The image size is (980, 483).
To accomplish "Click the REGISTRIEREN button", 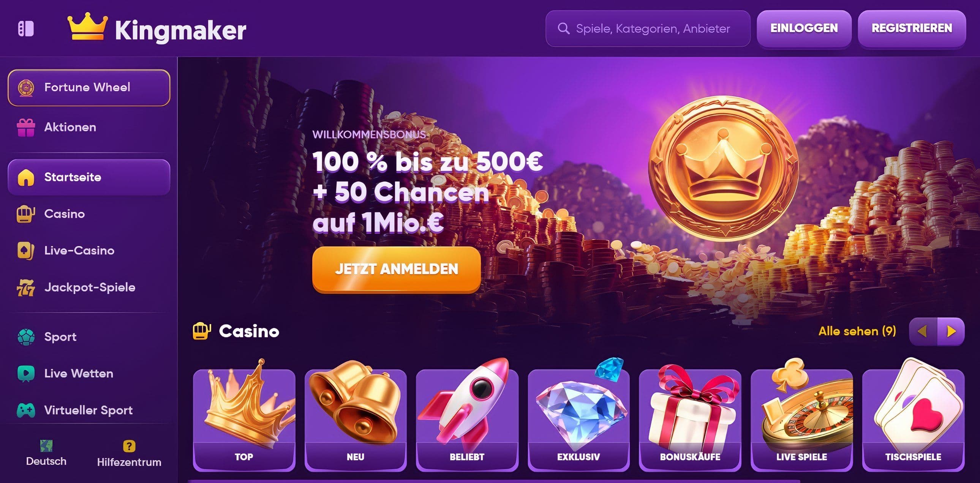I will click(x=912, y=28).
